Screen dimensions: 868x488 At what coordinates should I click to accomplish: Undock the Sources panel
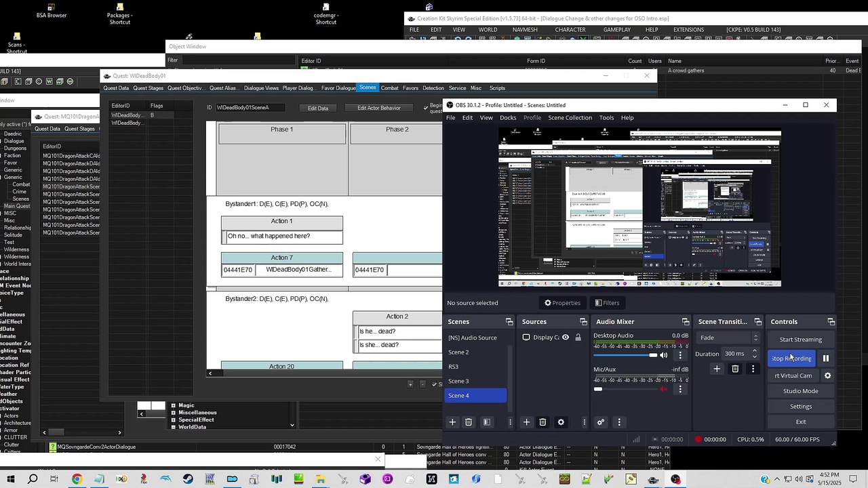coord(583,322)
